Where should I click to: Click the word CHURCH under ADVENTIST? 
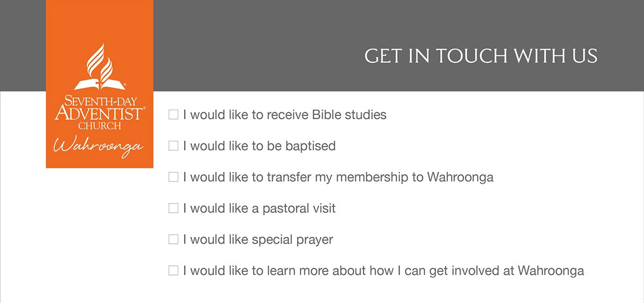click(x=99, y=126)
